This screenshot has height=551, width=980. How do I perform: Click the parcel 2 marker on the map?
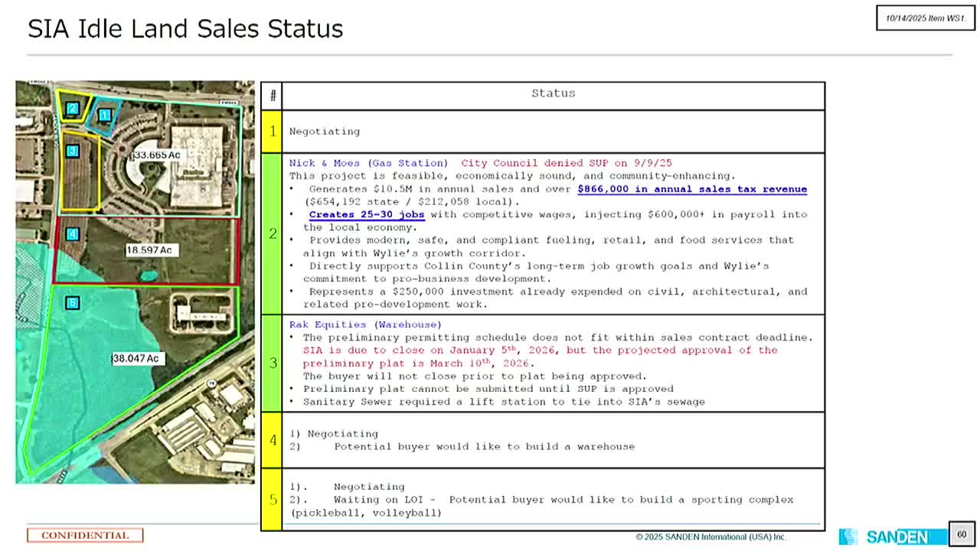point(72,109)
